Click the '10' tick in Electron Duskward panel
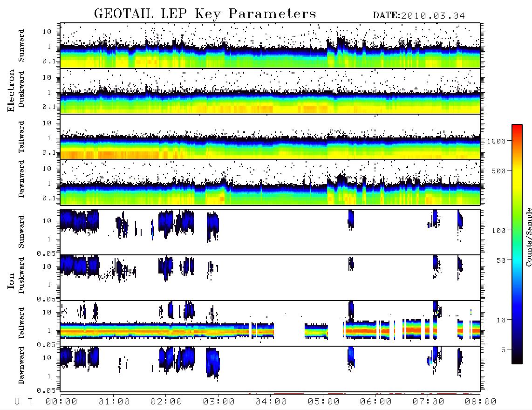The width and height of the screenshot is (532, 410). click(47, 77)
